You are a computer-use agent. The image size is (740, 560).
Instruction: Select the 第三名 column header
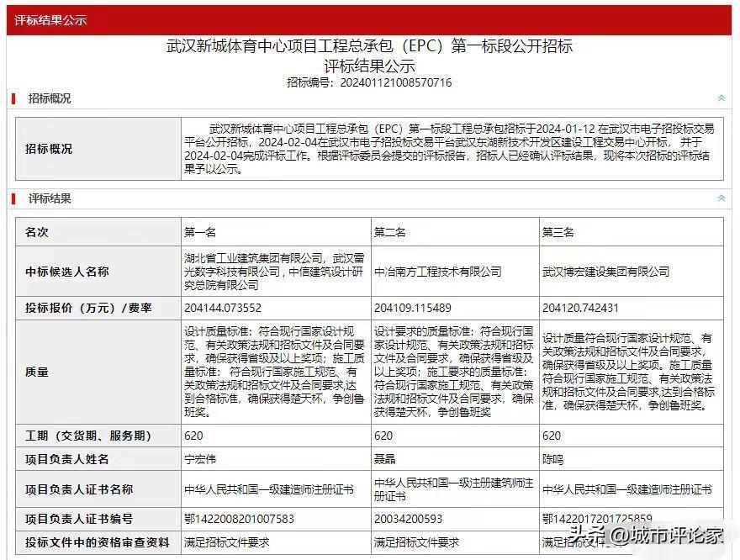click(558, 232)
